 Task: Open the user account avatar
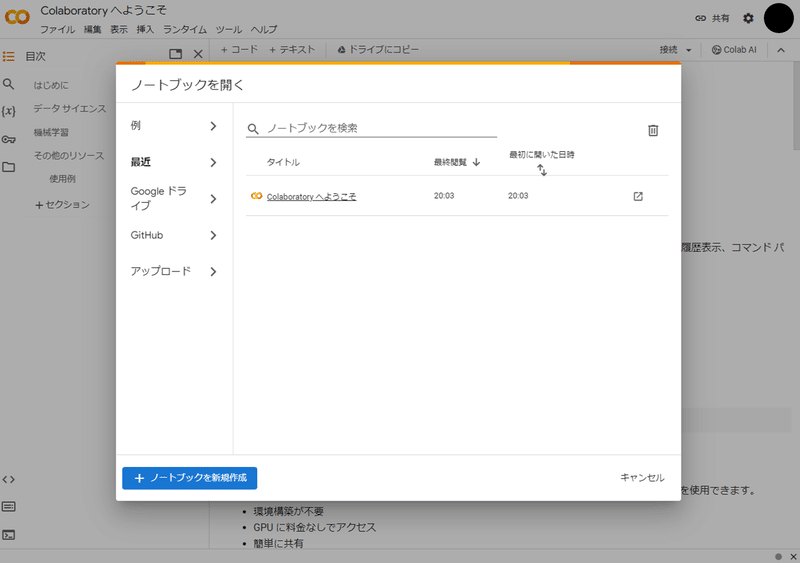[779, 18]
